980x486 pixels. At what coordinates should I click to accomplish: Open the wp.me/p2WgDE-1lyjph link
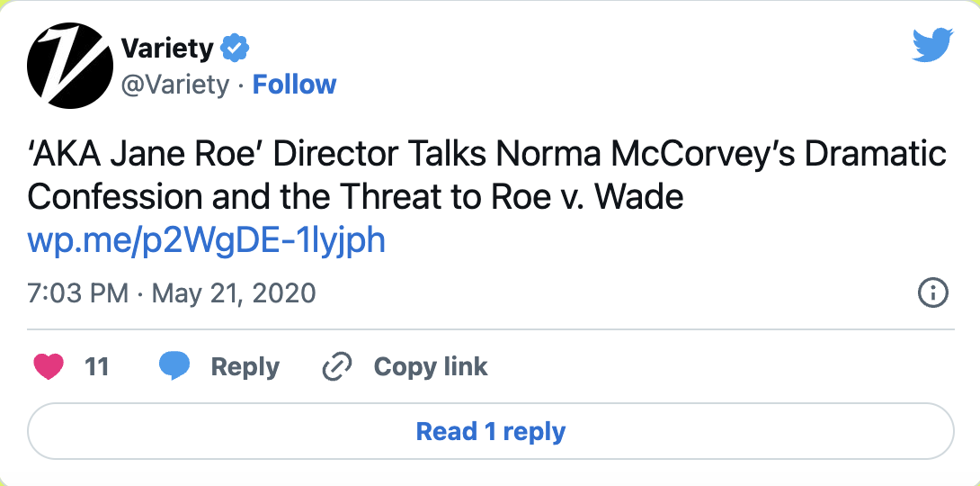(x=207, y=239)
